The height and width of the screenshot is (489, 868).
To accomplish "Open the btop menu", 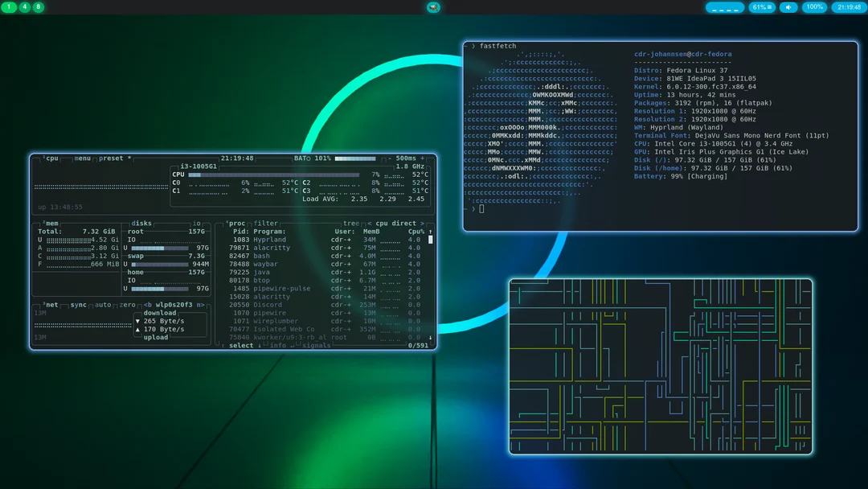I will coord(82,158).
